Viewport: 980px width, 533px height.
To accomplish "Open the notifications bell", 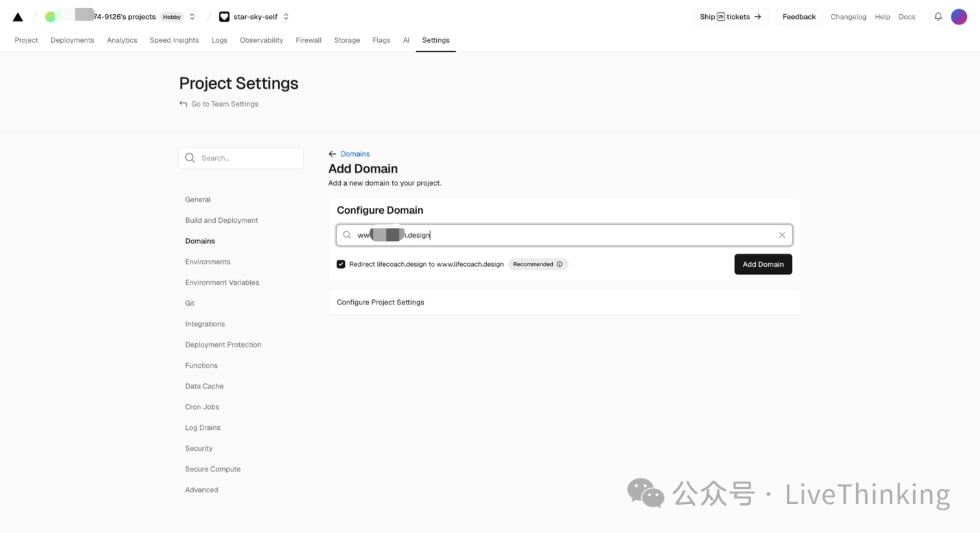I will 938,17.
